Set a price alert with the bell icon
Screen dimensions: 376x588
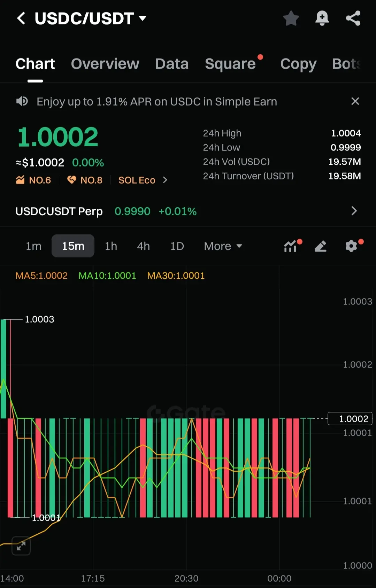point(322,18)
